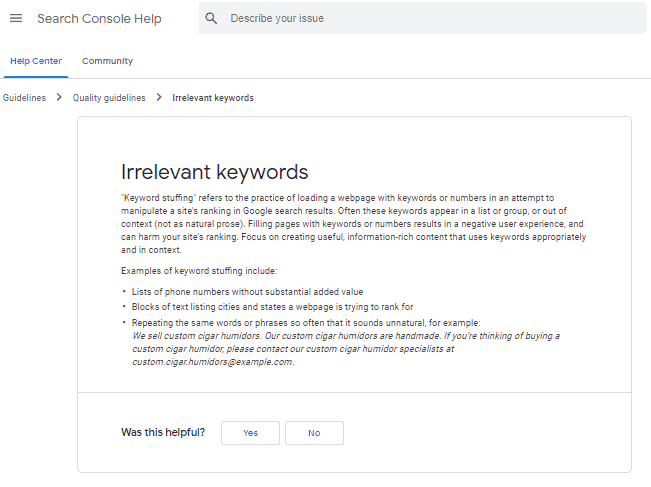
Task: Go to Guidelines breadcrumb
Action: (x=24, y=98)
